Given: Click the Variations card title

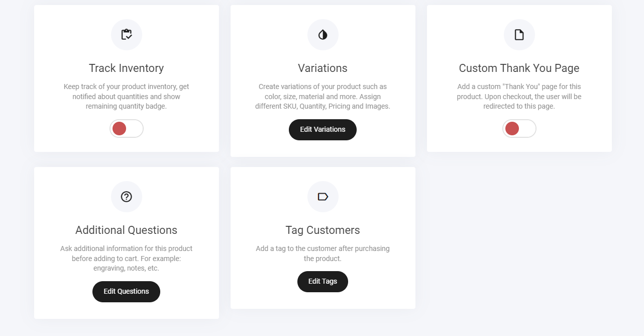Looking at the screenshot, I should tap(323, 68).
